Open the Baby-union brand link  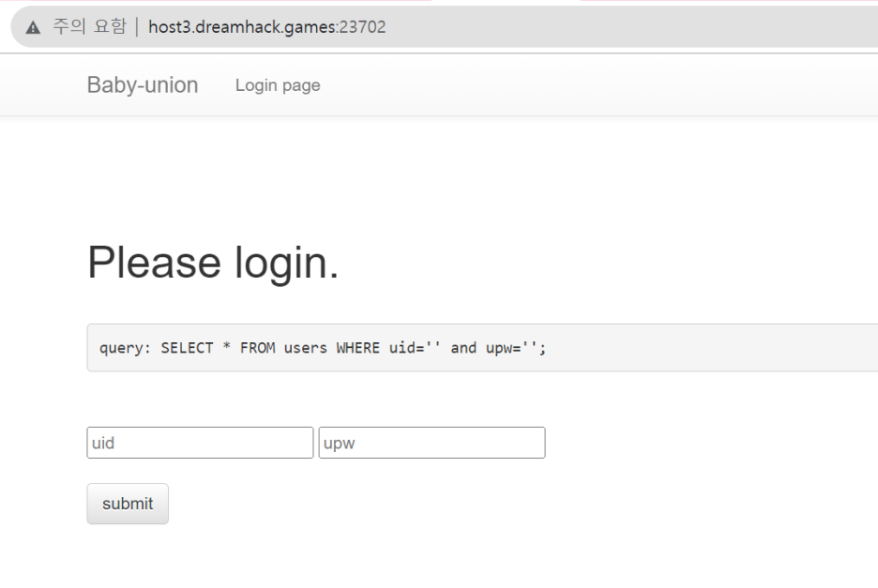pos(143,85)
